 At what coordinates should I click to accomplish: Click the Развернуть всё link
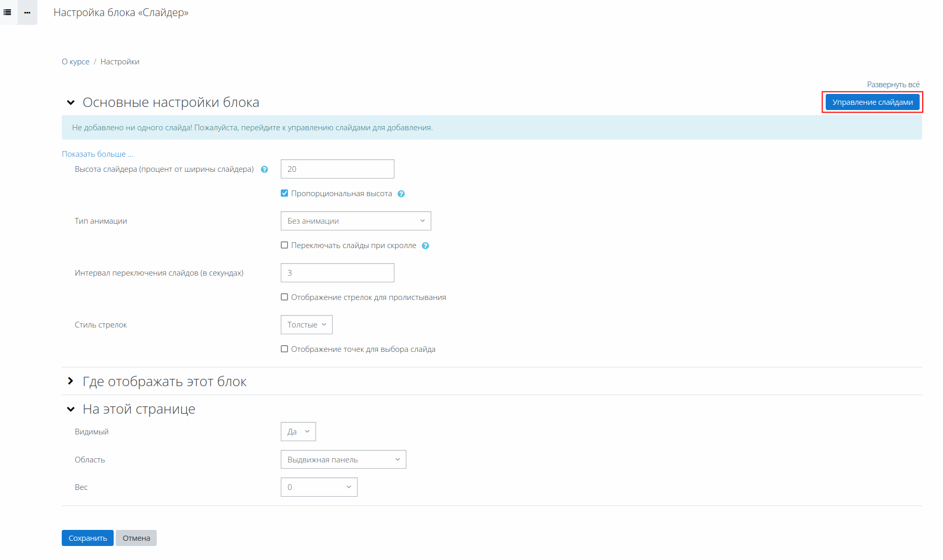pos(893,85)
